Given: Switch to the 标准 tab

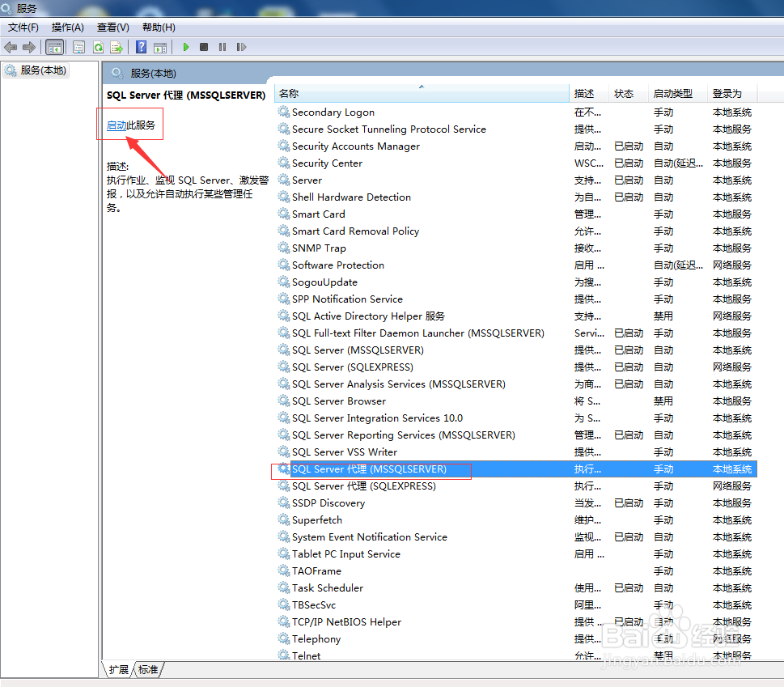Looking at the screenshot, I should click(x=149, y=669).
